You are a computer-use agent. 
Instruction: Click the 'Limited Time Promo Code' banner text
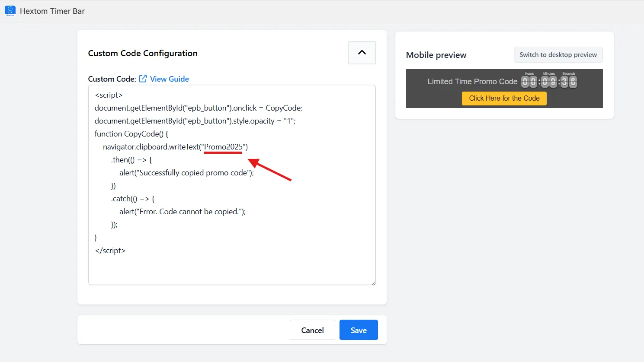(472, 82)
